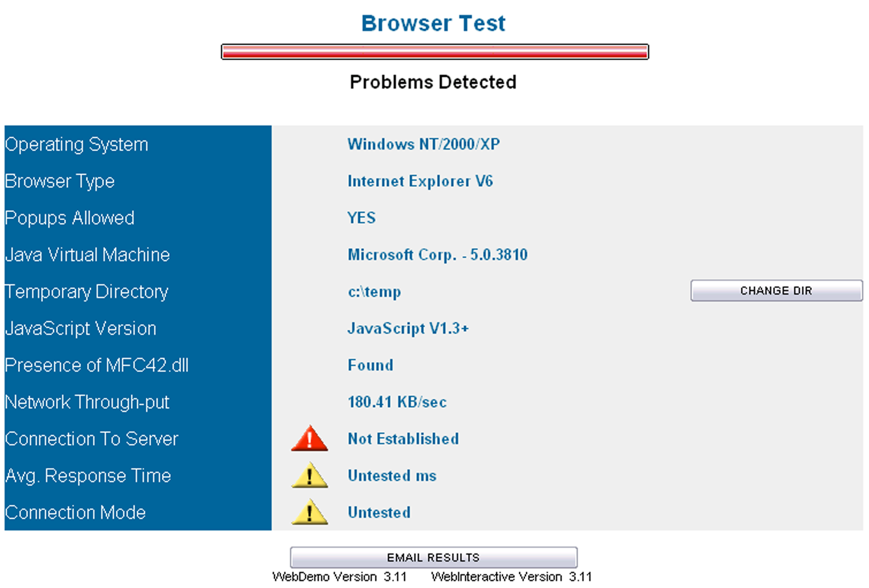This screenshot has height=588, width=869.
Task: Click the yellow warning icon beside Connection Mode
Action: (310, 513)
